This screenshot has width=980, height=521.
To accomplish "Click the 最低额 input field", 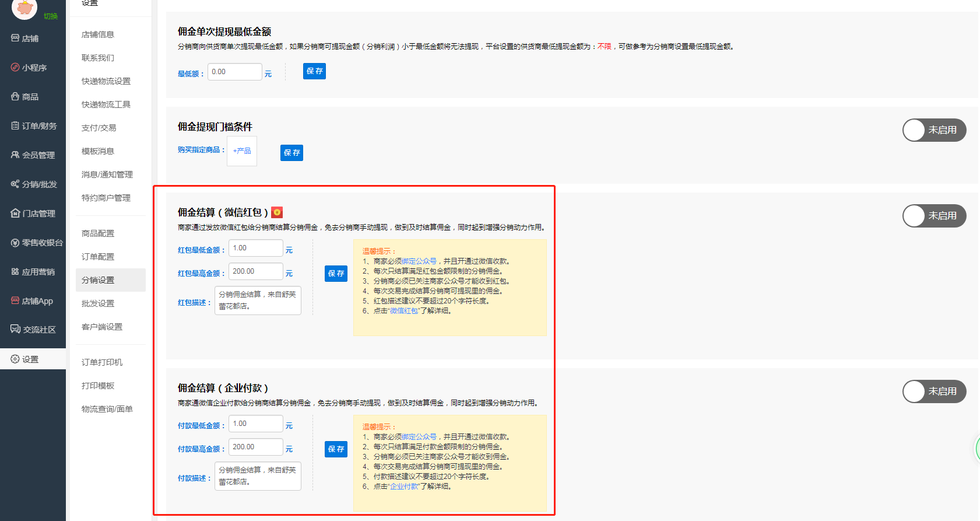I will 235,72.
